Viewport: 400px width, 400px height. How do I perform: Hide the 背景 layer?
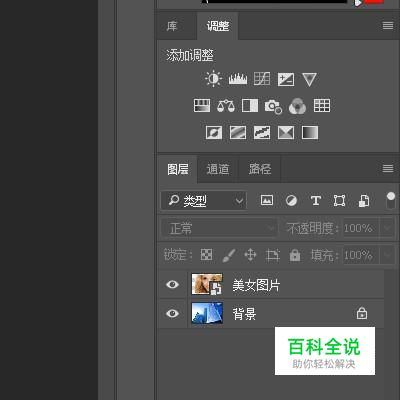coord(172,313)
